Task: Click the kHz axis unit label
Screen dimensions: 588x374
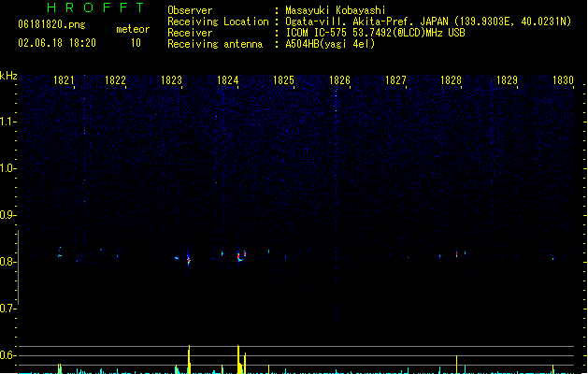Action: pos(8,76)
